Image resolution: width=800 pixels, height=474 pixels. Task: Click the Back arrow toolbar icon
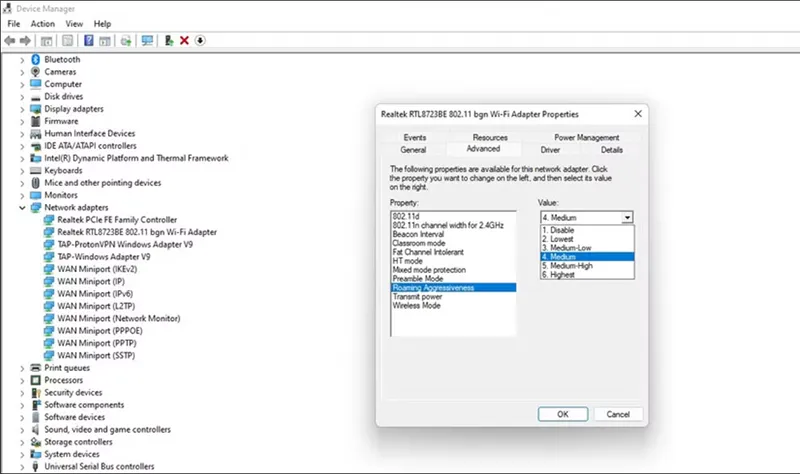(x=10, y=41)
